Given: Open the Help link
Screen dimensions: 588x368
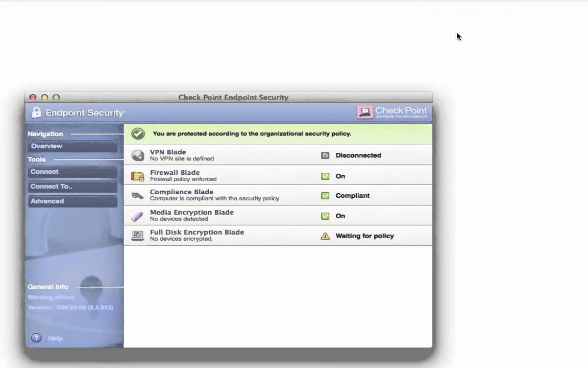Looking at the screenshot, I should click(55, 338).
